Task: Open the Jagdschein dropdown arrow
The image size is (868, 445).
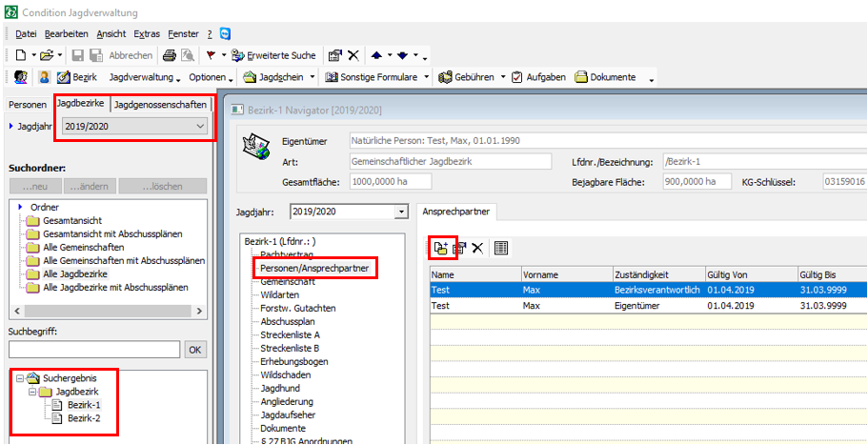Action: coord(313,77)
